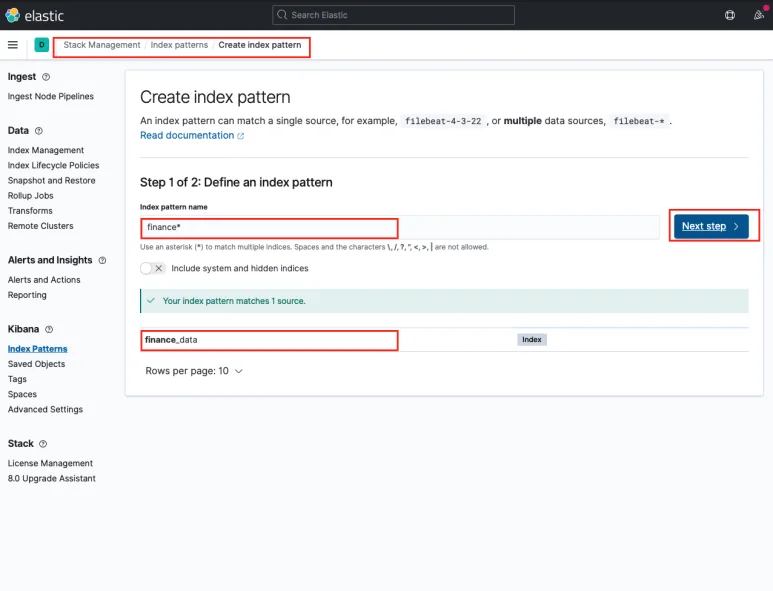Open the Read documentation link
Image resolution: width=773 pixels, height=591 pixels.
(x=187, y=135)
